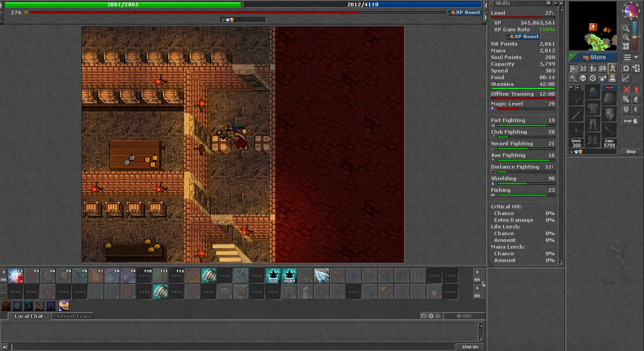This screenshot has width=644, height=351.
Task: Toggle Expert mode 'E' button
Action: point(636,109)
